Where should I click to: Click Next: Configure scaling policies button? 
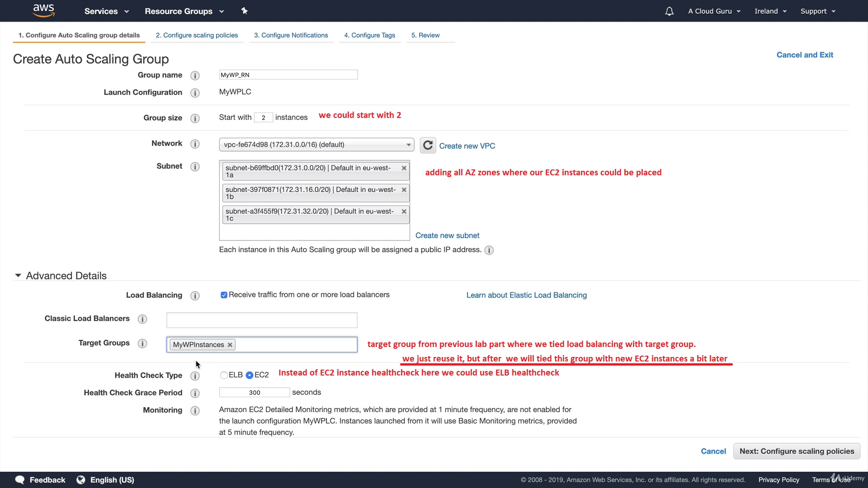coord(797,451)
